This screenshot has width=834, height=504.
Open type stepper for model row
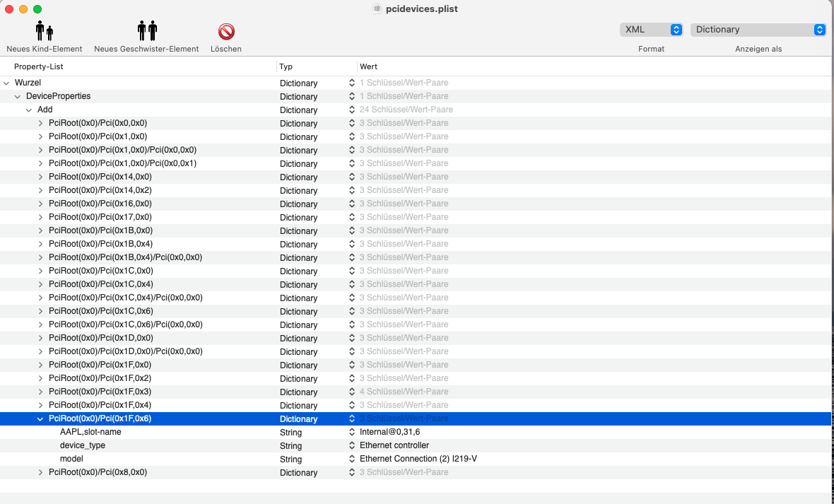click(351, 459)
